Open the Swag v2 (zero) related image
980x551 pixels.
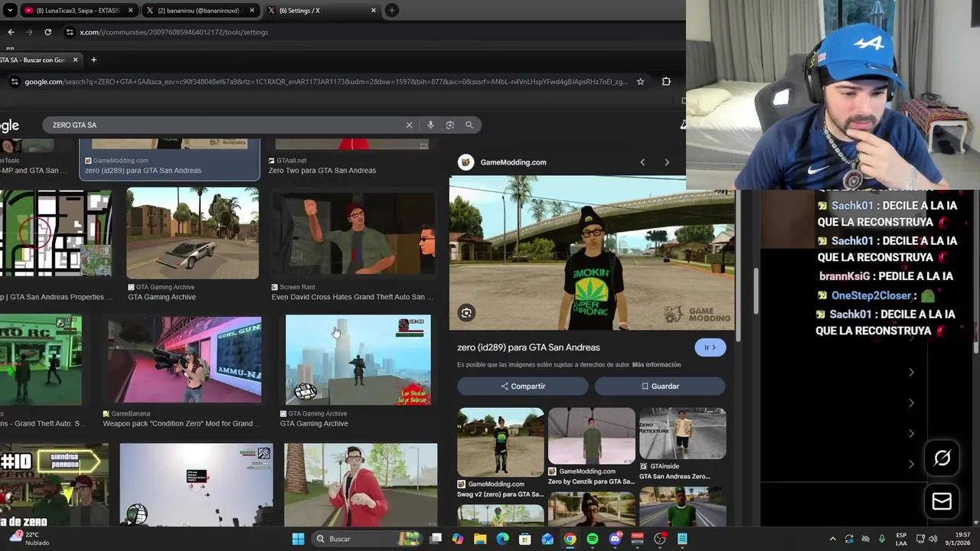[501, 442]
